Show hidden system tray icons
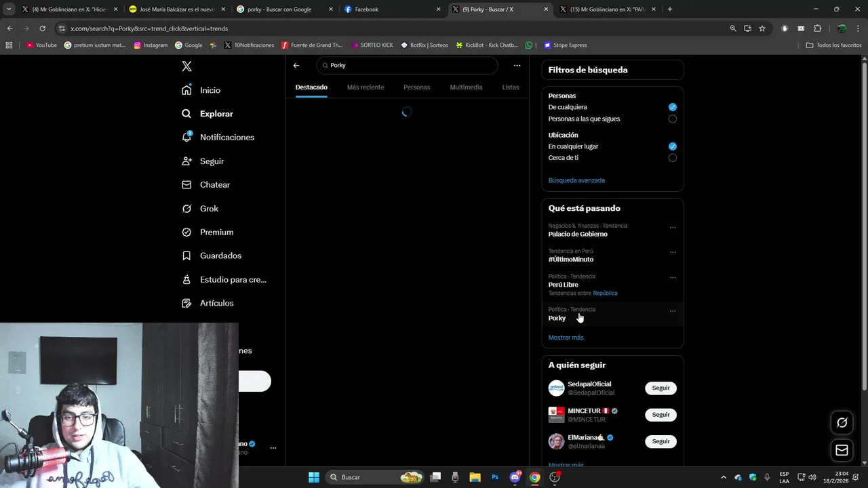Image resolution: width=868 pixels, height=488 pixels. [x=723, y=477]
